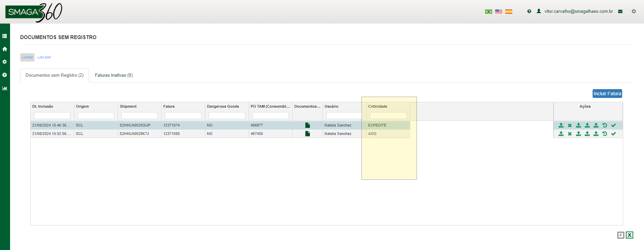Sort by PO TAM (Consumibl... column header
644x250 pixels.
click(270, 106)
